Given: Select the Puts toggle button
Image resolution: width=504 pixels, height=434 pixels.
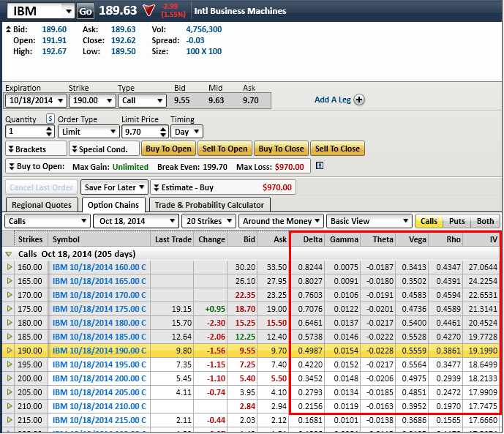Looking at the screenshot, I should [x=456, y=221].
